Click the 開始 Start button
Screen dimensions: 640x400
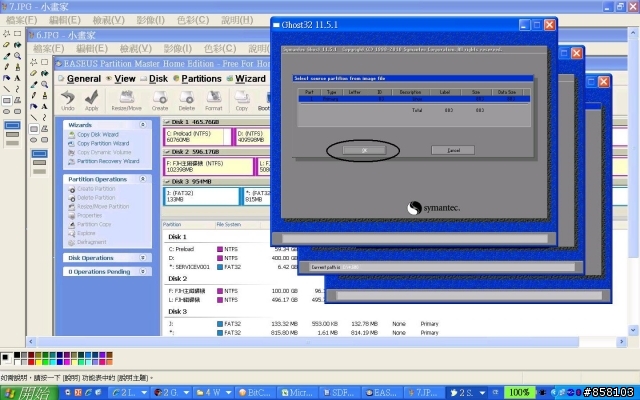point(29,393)
